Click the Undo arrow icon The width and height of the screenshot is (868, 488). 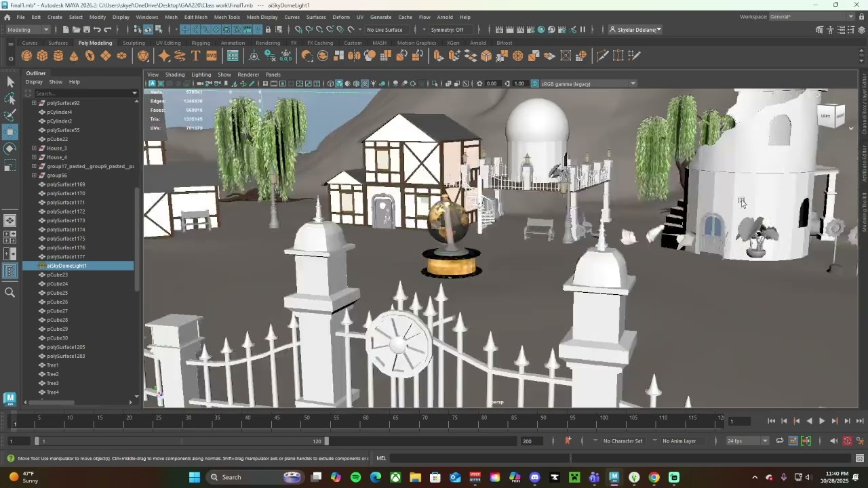97,29
